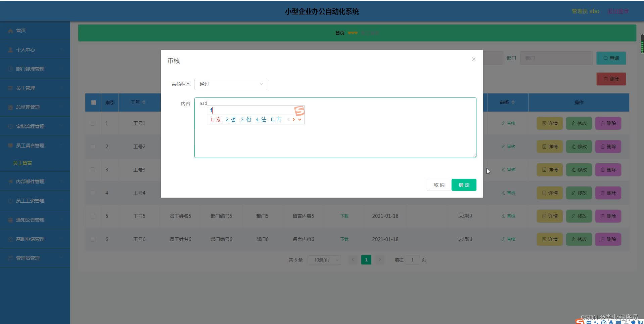Expand the 离职申请管理 sidebar menu

click(x=35, y=239)
